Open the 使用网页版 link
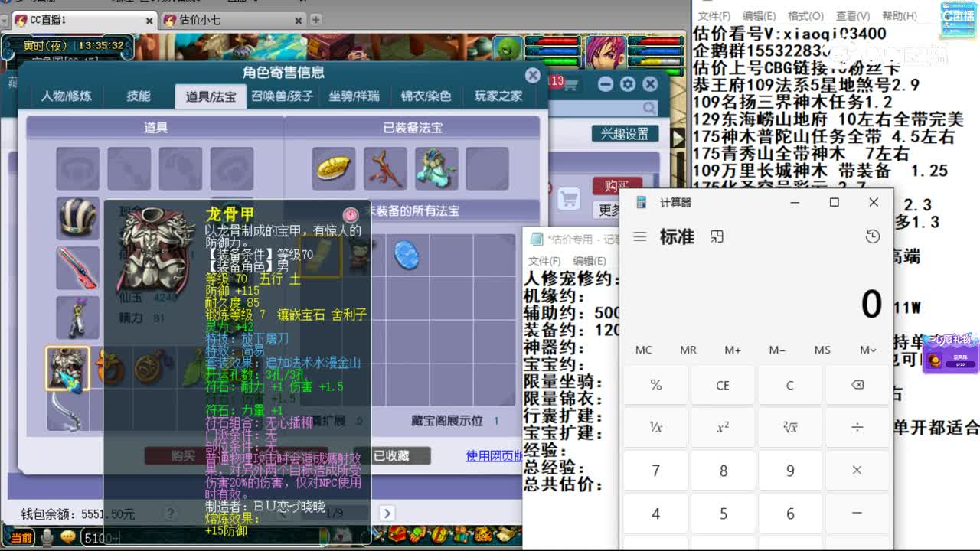The width and height of the screenshot is (980, 551). click(494, 456)
